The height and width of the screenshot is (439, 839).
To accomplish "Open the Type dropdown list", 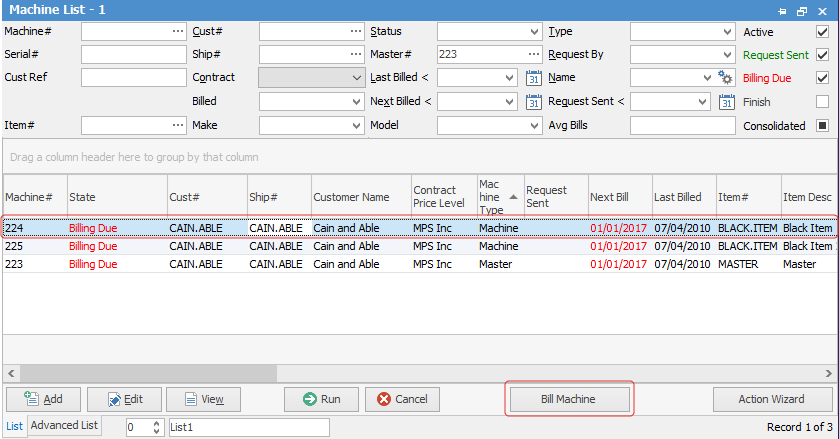I will point(727,32).
